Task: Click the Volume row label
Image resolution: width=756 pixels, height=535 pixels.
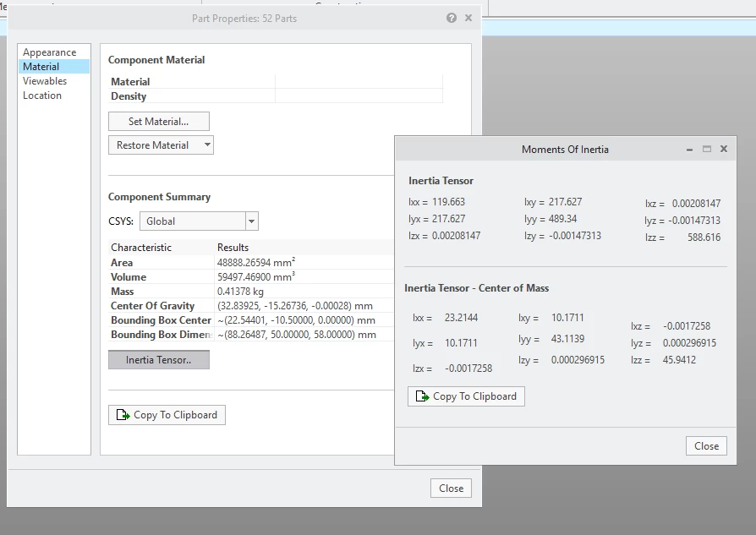Action: pyautogui.click(x=129, y=277)
